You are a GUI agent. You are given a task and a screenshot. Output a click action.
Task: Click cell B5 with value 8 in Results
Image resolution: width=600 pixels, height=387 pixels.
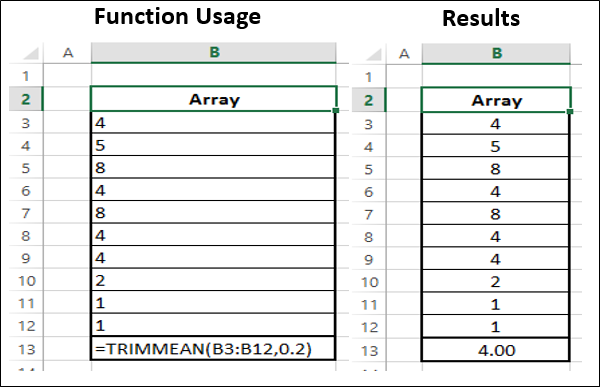tap(496, 168)
